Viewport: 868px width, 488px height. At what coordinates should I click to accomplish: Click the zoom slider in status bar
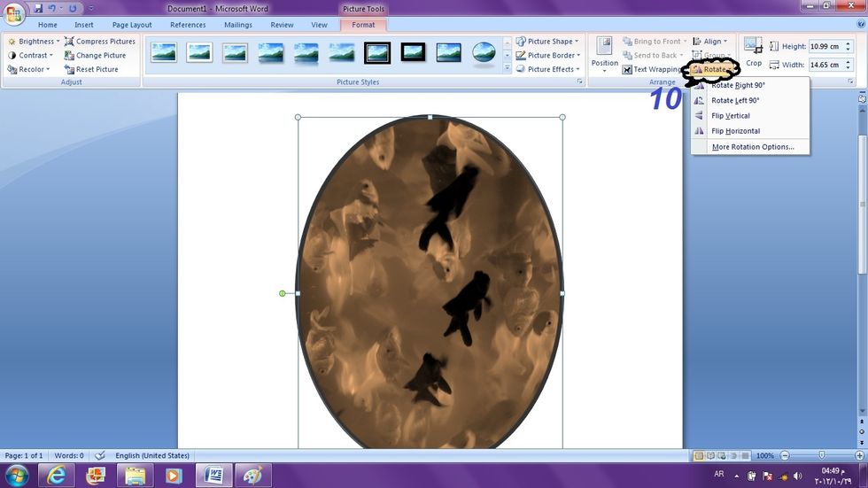coord(822,455)
